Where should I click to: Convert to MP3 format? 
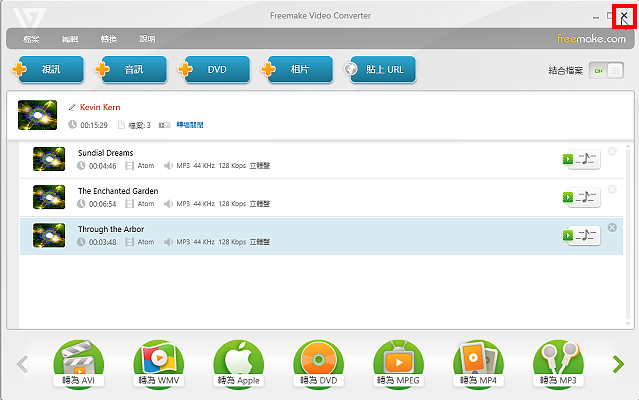pos(558,365)
